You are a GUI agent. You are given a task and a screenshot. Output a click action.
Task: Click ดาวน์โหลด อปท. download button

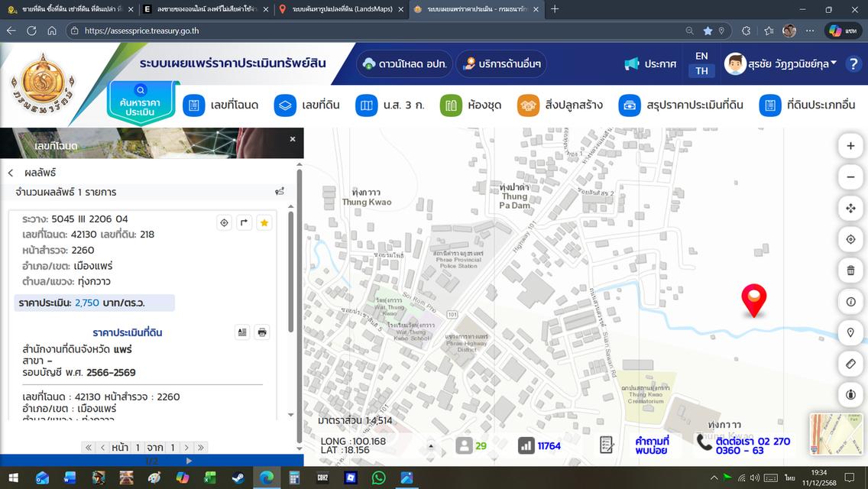[x=403, y=63]
